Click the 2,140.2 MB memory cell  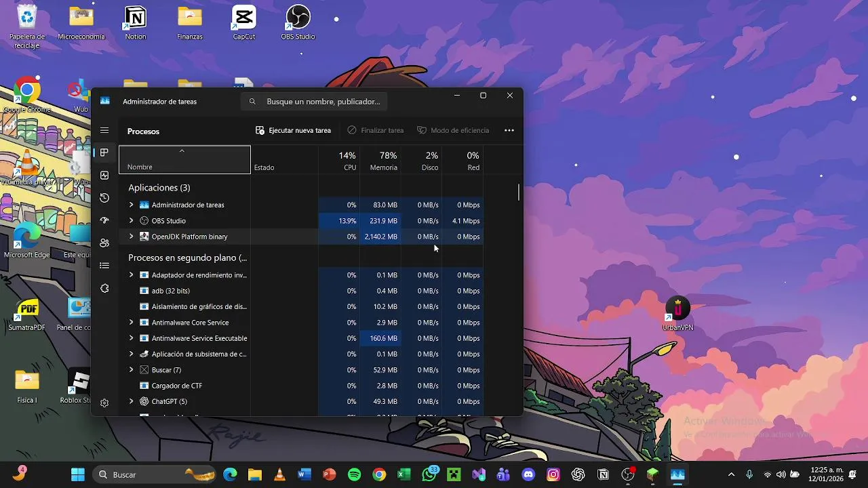click(x=380, y=237)
